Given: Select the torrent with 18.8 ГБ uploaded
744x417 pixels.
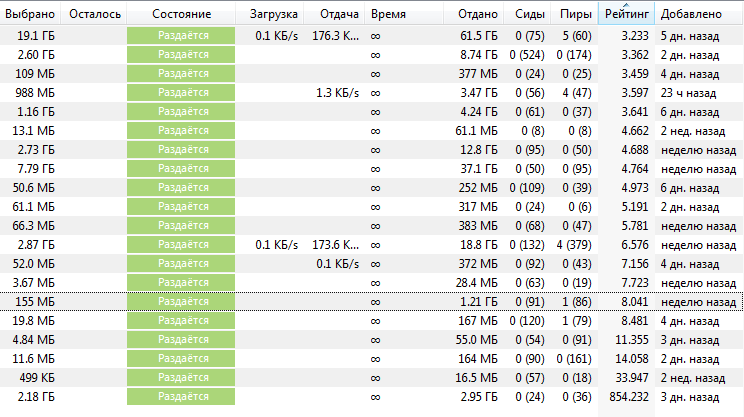Looking at the screenshot, I should pyautogui.click(x=372, y=245).
